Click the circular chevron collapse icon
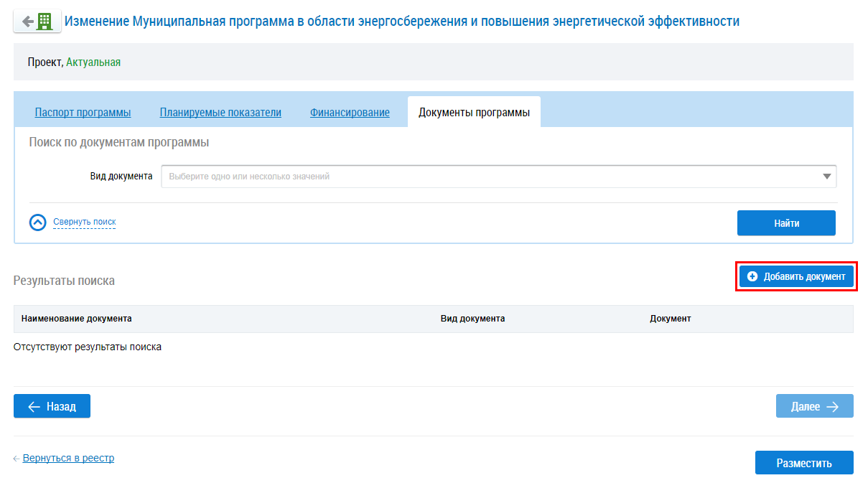The height and width of the screenshot is (483, 868). tap(38, 222)
